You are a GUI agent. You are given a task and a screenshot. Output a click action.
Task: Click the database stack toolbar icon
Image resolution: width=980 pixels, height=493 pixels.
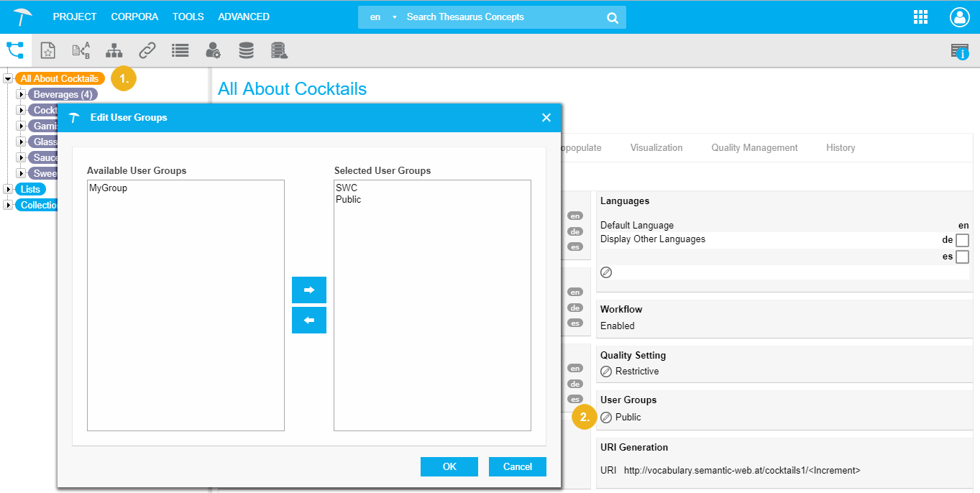(246, 50)
